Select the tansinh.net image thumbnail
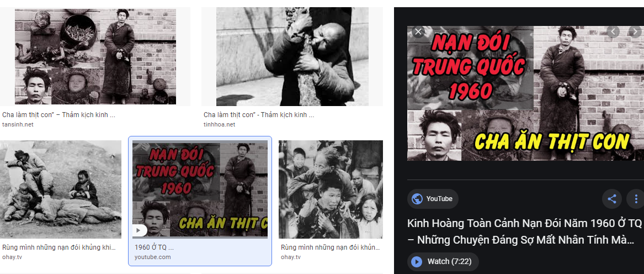The image size is (644, 274). coord(95,57)
